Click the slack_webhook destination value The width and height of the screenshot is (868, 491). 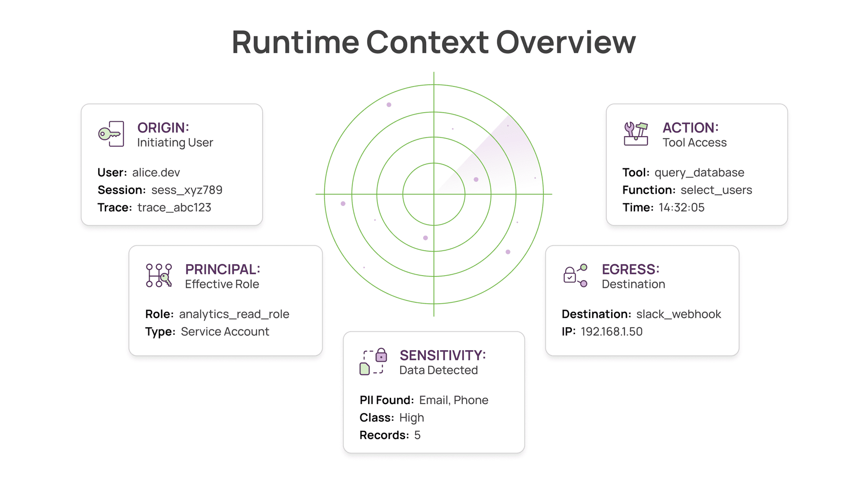pos(678,314)
